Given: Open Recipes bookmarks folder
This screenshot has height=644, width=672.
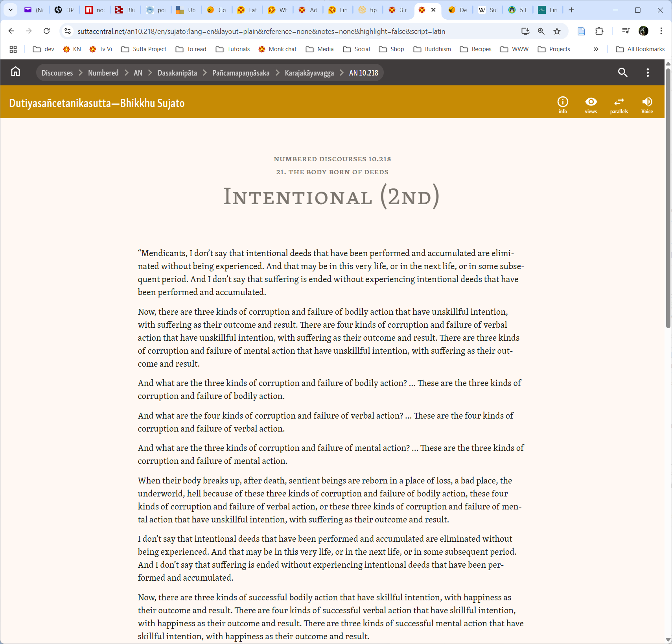Looking at the screenshot, I should (x=476, y=49).
